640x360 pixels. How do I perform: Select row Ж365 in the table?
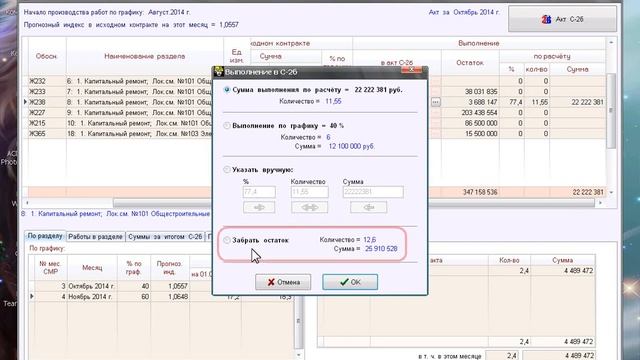pyautogui.click(x=120, y=133)
